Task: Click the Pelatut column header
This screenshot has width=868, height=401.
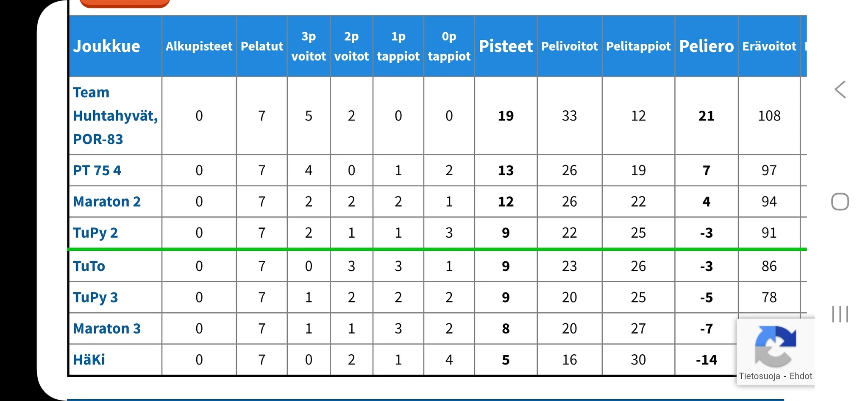Action: point(262,46)
